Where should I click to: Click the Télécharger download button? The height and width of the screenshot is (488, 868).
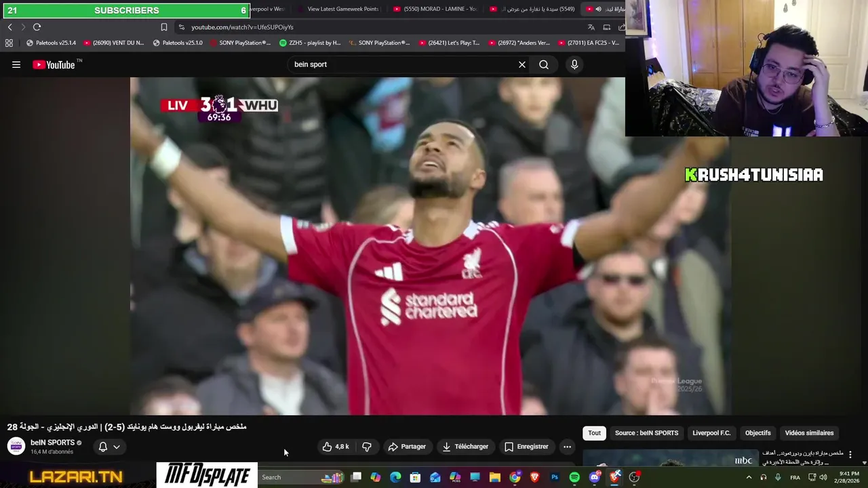(x=465, y=447)
